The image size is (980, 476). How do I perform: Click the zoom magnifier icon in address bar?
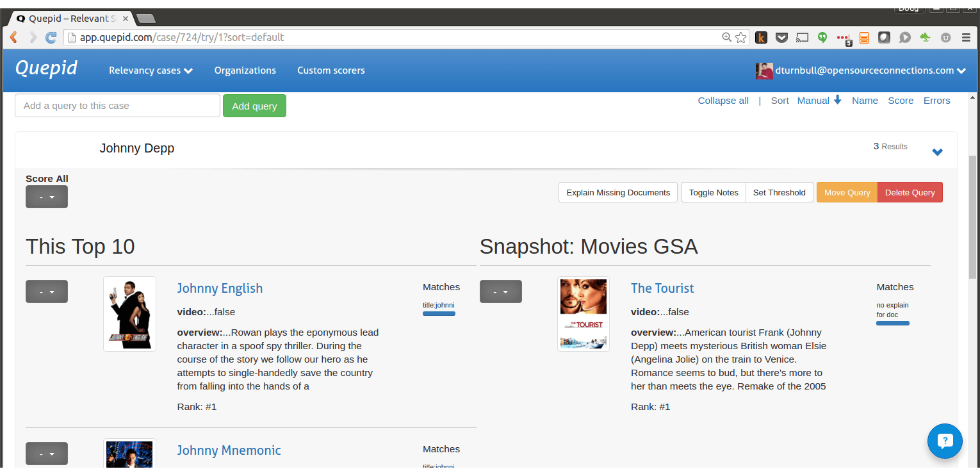pyautogui.click(x=727, y=38)
